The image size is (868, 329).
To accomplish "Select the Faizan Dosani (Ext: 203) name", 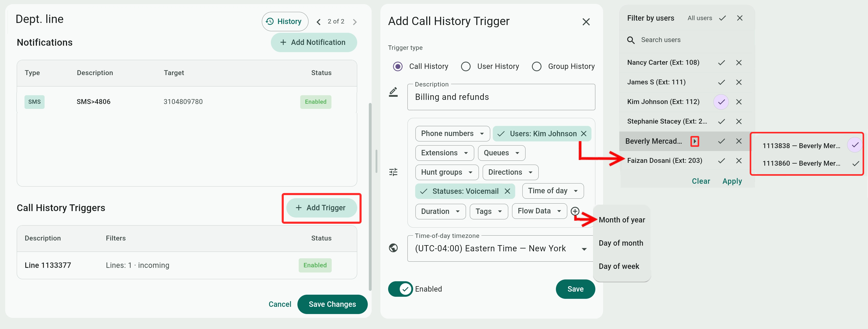I will 664,161.
